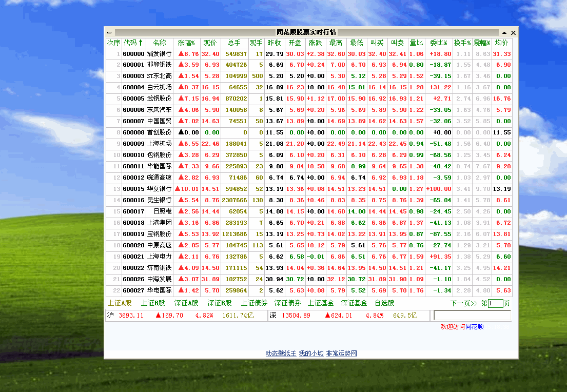567x392 pixels.
Task: Click the roll-up arrow icon in title bar
Action: pos(504,32)
